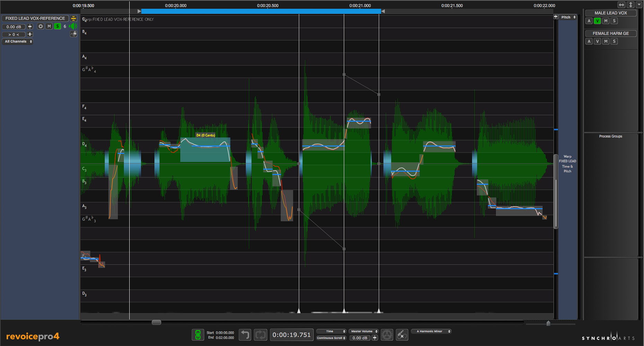Mute the MALE LEAD VOX track

click(606, 21)
